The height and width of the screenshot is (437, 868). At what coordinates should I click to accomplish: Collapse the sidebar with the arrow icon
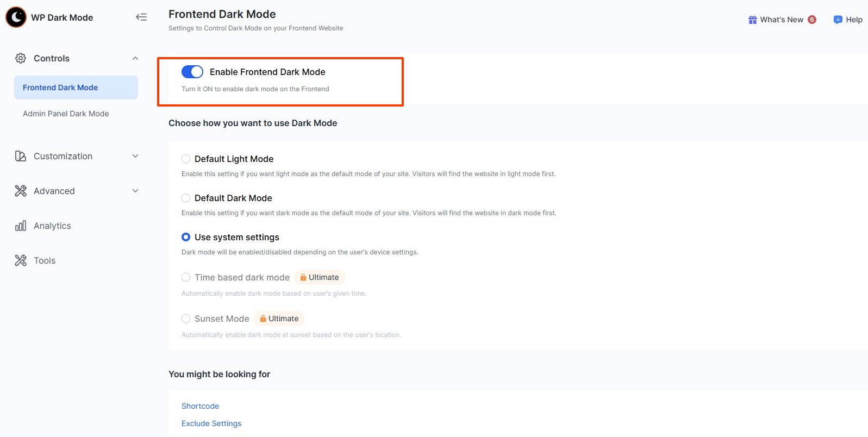[141, 17]
